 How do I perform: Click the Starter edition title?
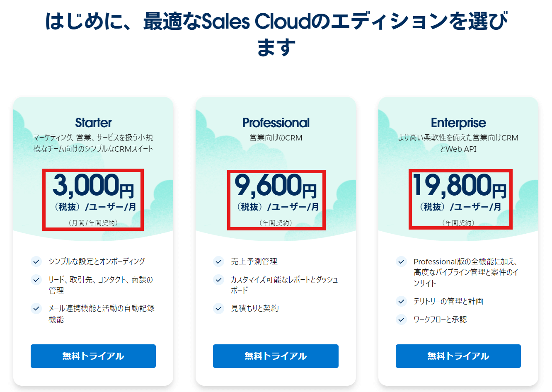coord(93,123)
